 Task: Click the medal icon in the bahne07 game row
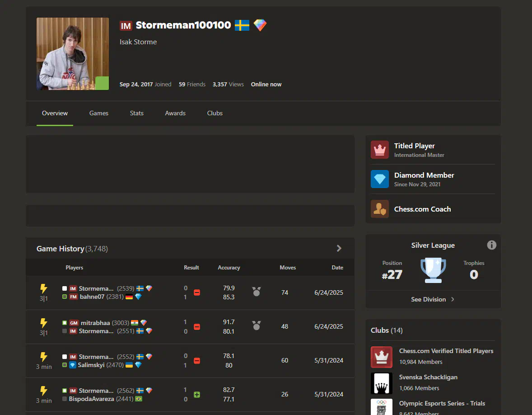[x=257, y=292]
